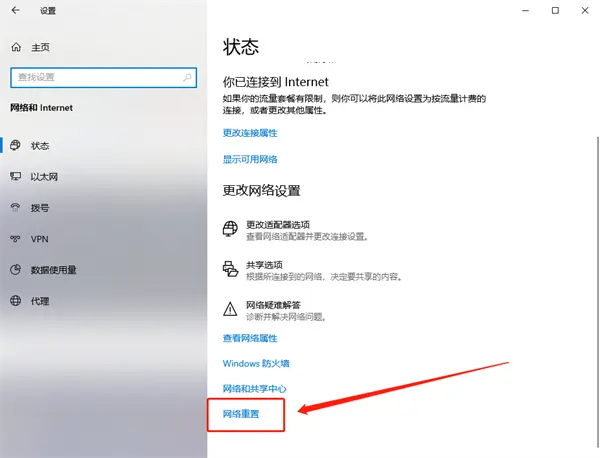The height and width of the screenshot is (458, 600).
Task: Click the search magnifier in 查找设置 box
Action: [187, 77]
